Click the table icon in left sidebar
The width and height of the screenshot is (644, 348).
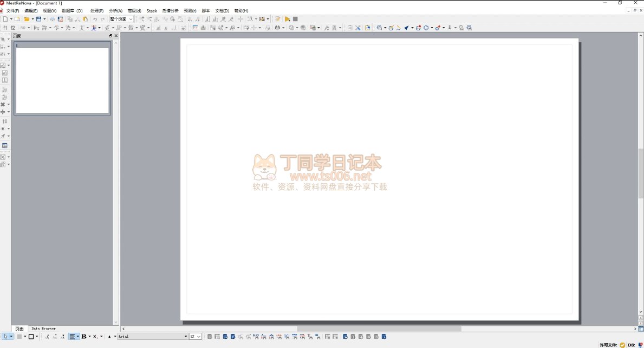pos(5,145)
